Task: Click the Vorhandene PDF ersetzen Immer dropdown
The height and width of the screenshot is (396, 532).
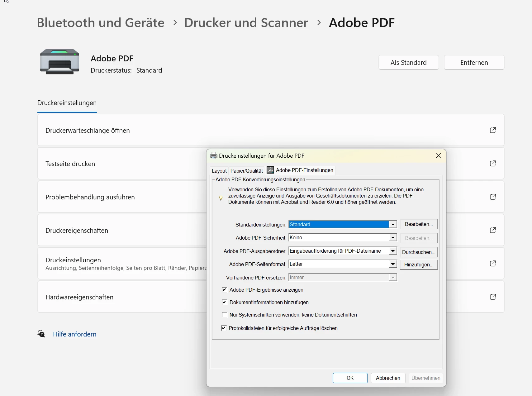Action: (343, 277)
